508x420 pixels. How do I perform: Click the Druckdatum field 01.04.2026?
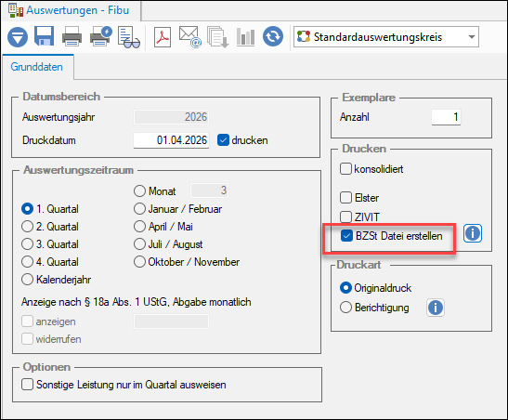pos(171,140)
